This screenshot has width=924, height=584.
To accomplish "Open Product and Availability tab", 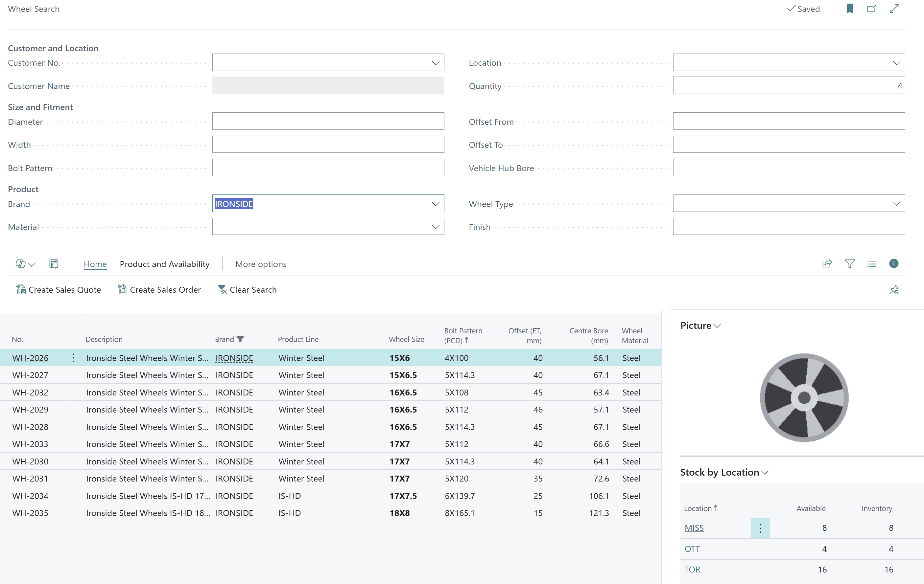I will (165, 264).
